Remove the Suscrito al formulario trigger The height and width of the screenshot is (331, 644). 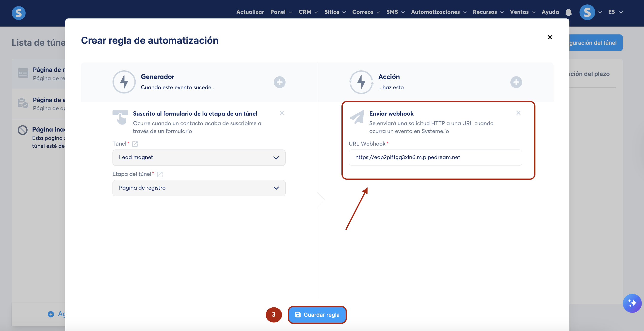click(x=282, y=113)
